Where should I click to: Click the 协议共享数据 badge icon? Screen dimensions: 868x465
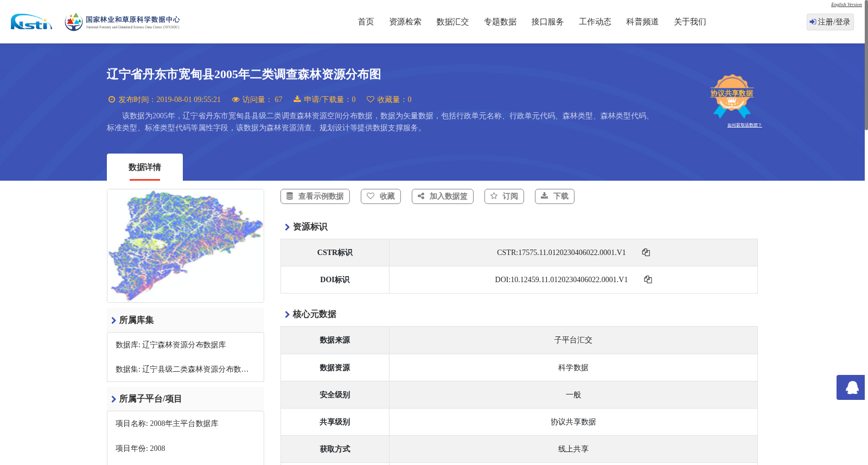click(732, 96)
